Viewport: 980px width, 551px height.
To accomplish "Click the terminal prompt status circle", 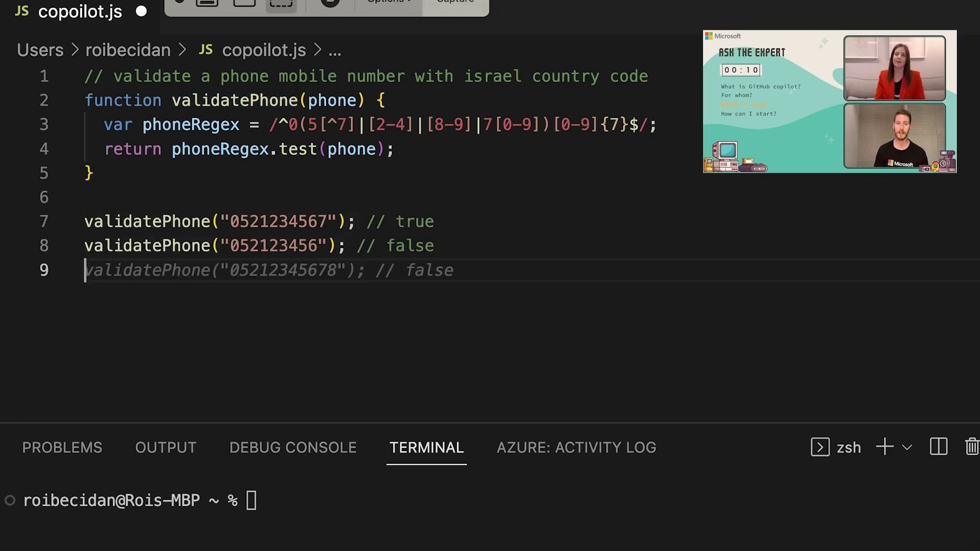I will pos(10,500).
